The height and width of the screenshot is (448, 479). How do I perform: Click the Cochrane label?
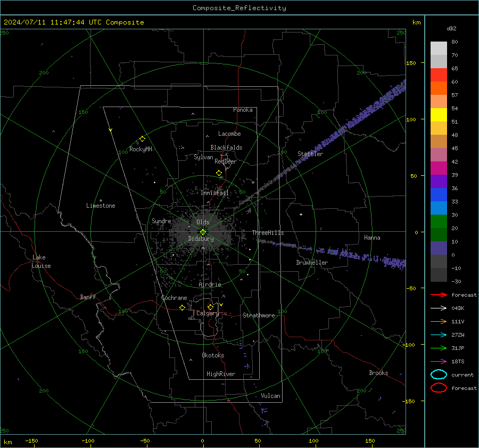(174, 298)
